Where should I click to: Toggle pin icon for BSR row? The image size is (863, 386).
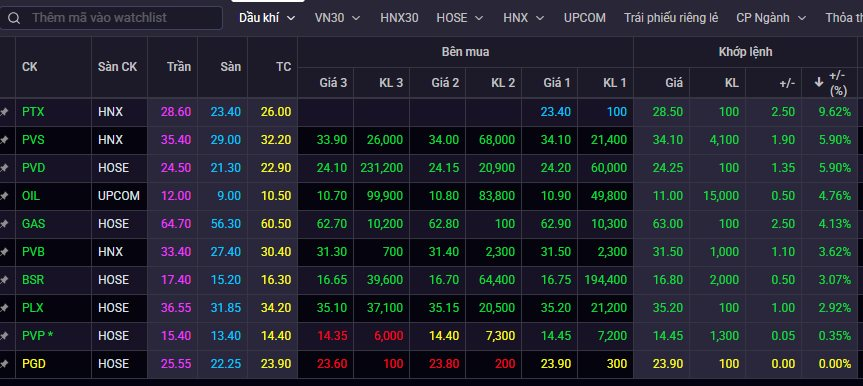click(4, 280)
